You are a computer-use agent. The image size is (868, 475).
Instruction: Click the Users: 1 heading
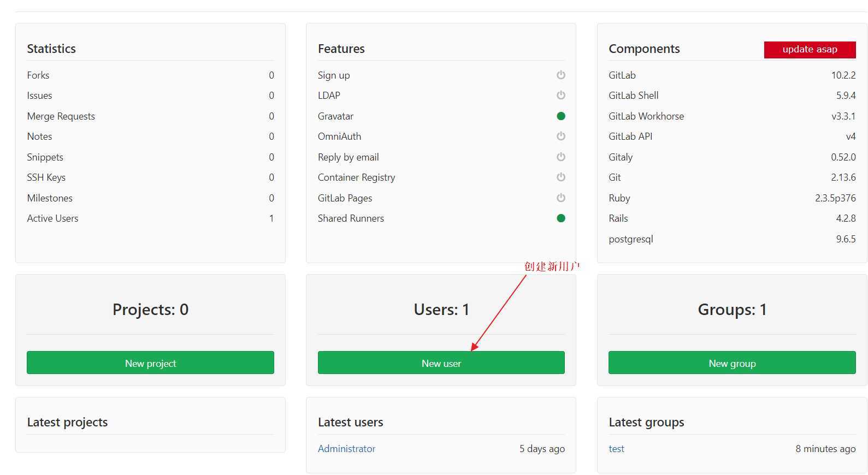(441, 310)
